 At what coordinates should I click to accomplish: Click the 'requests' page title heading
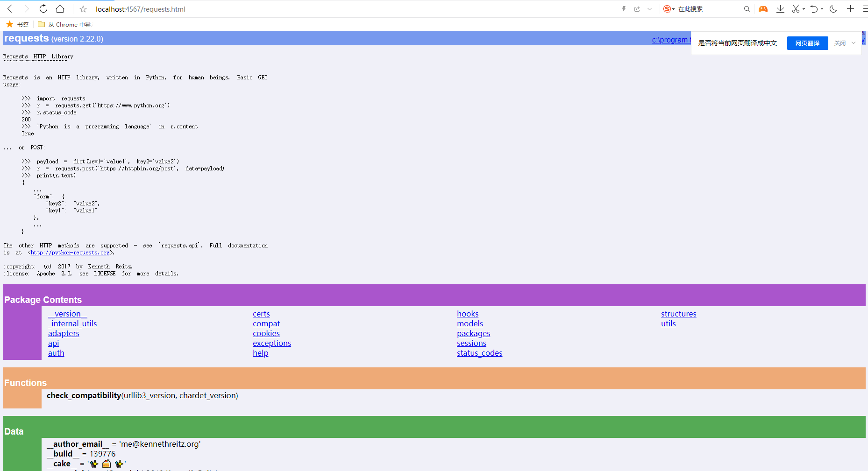[27, 38]
